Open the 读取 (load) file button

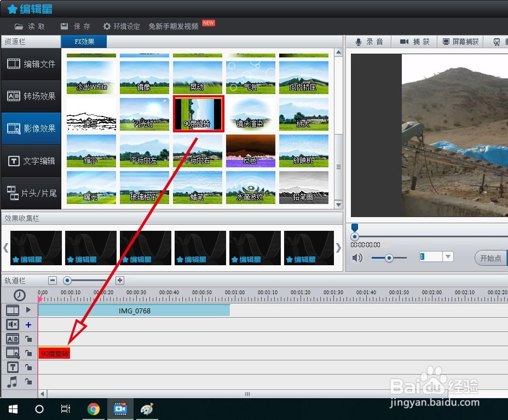(x=30, y=26)
